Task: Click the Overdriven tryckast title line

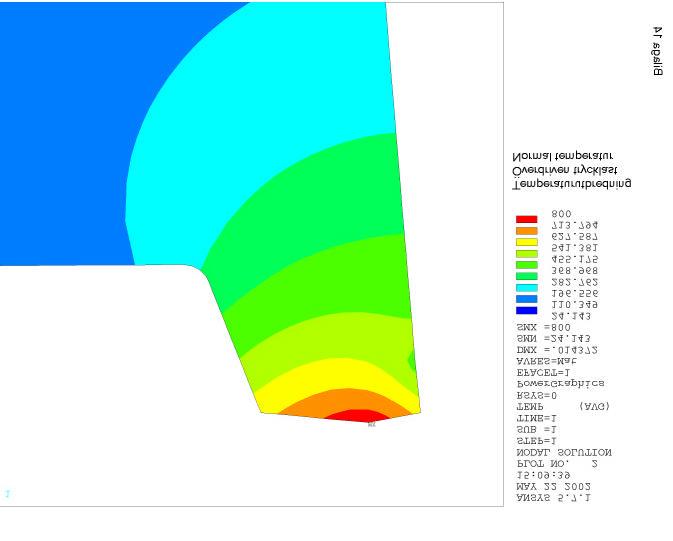Action: 565,170
